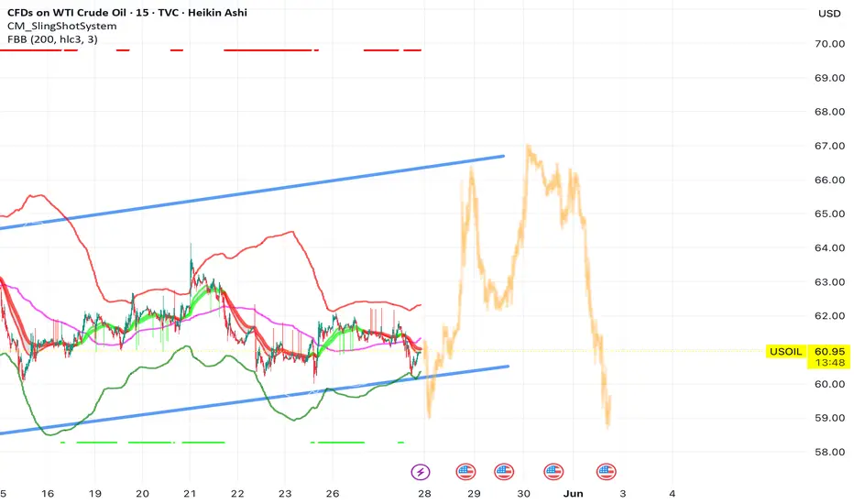The image size is (854, 504).
Task: Click the 68.00 price axis label
Action: 829,112
